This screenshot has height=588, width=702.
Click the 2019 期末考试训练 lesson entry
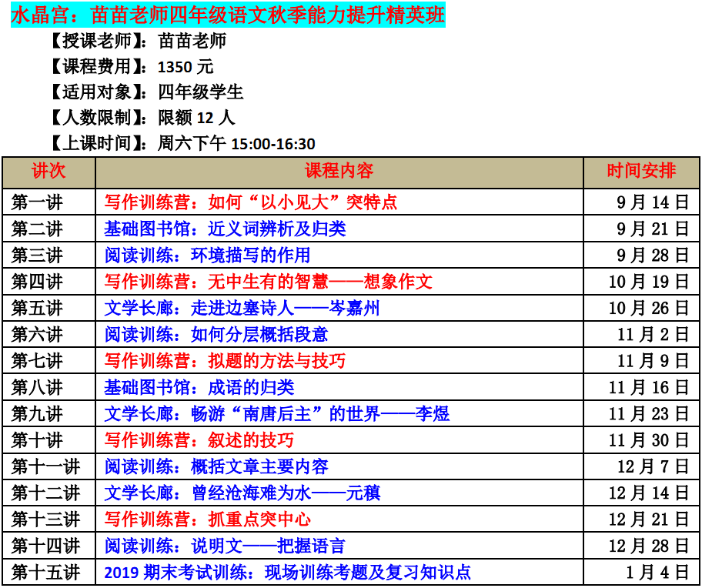[x=287, y=573]
